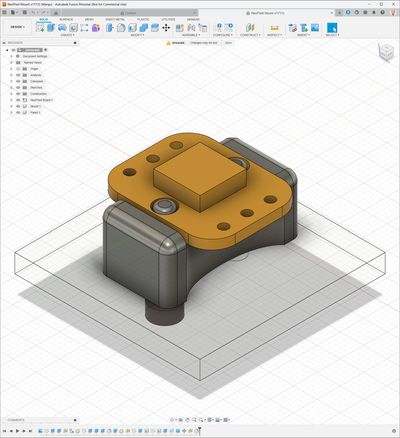400x438 pixels.
Task: Select the Joint assemble tool
Action: (x=191, y=28)
